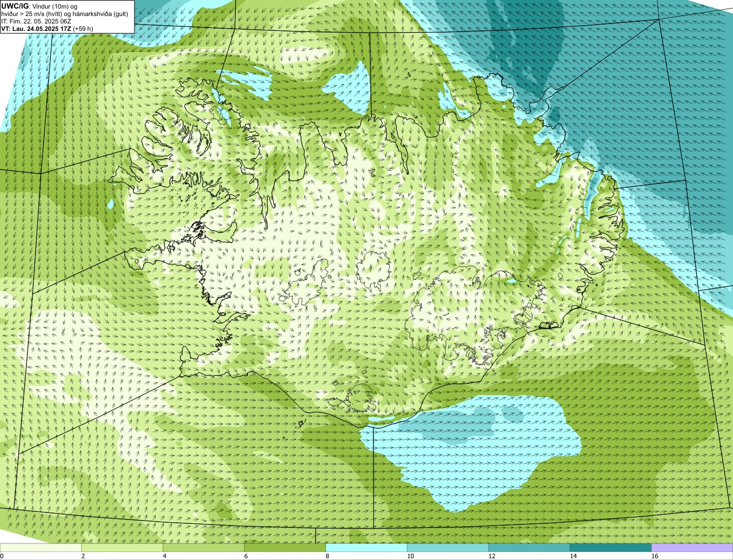Screen dimensions: 733x560
Task: Click the legend scale label "2"
Action: (83, 556)
